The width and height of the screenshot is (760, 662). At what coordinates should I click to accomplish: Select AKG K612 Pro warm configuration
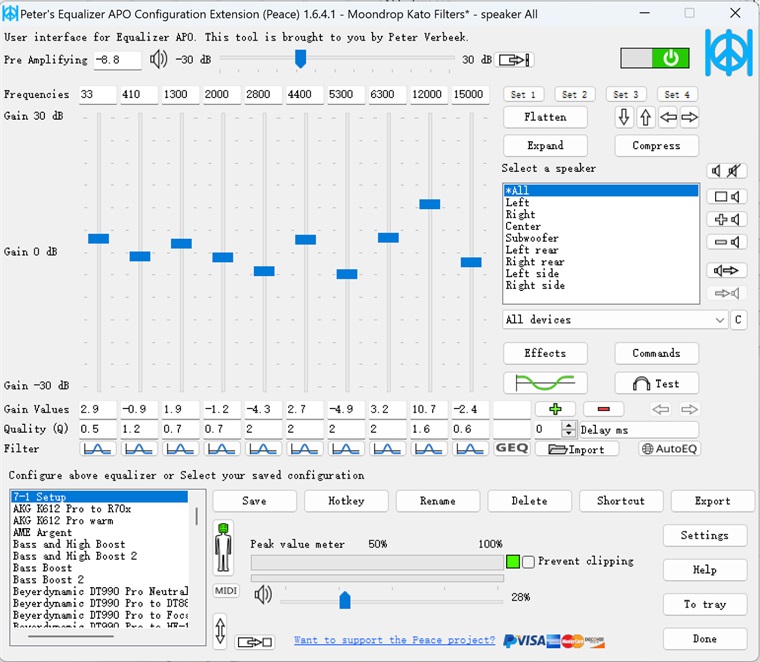(62, 521)
